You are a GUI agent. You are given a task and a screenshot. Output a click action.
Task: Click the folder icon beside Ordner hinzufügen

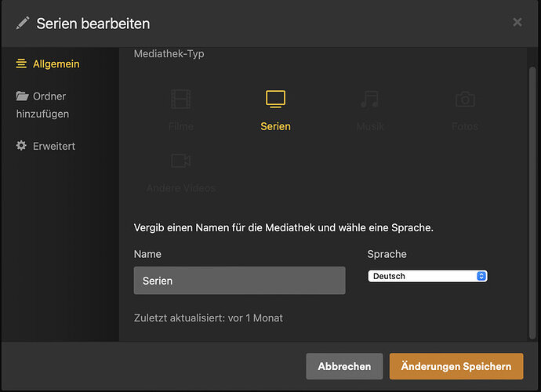(22, 96)
